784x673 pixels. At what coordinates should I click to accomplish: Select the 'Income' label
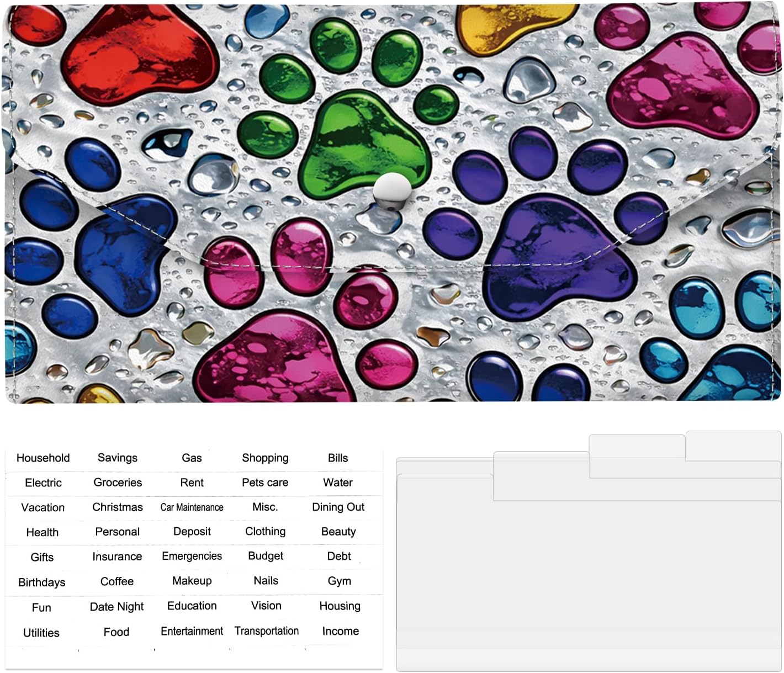pos(340,631)
